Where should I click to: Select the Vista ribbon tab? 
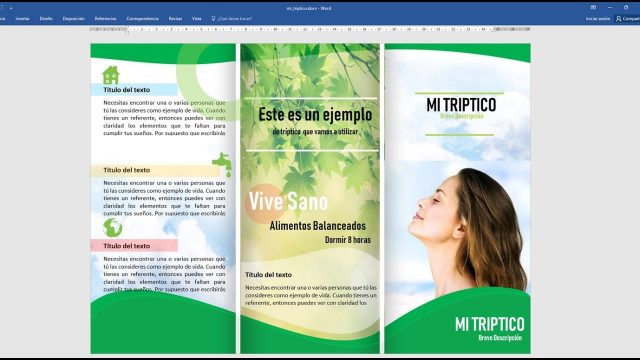point(197,19)
